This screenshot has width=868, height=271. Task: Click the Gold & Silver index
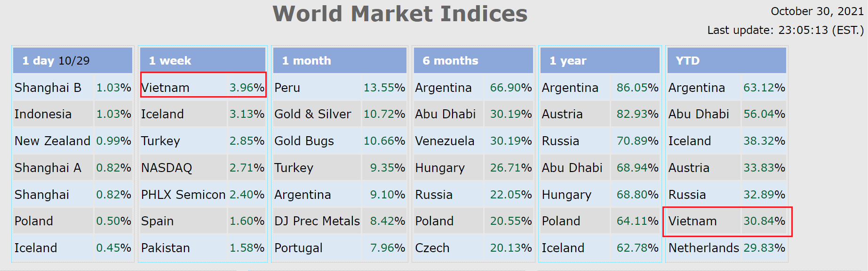313,114
